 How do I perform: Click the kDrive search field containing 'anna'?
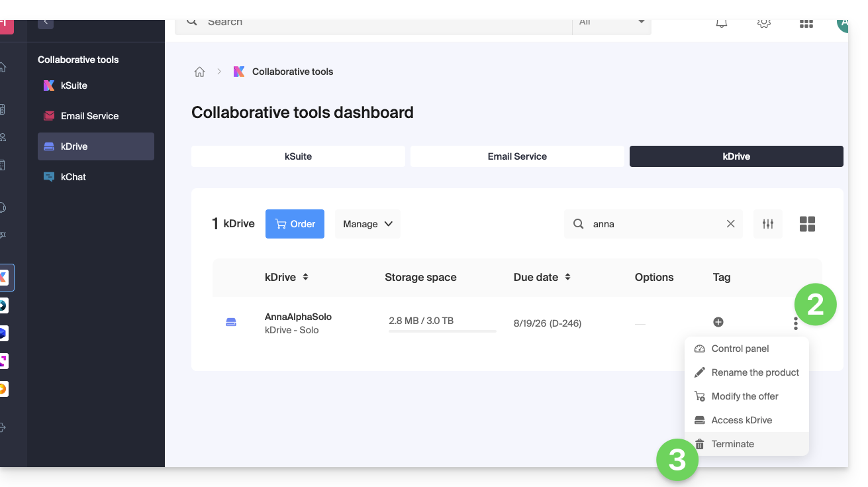coord(652,224)
